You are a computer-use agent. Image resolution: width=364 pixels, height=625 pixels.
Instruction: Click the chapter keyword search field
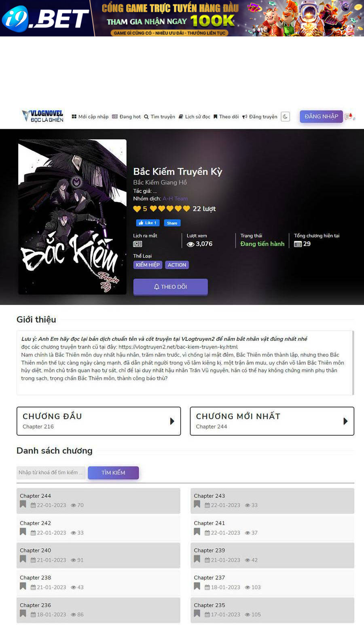click(x=51, y=472)
